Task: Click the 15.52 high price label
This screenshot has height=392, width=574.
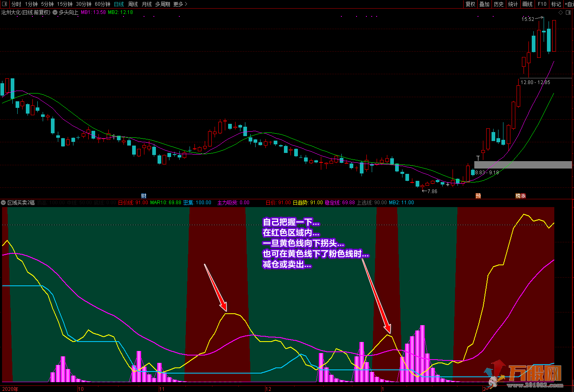Action: point(528,19)
